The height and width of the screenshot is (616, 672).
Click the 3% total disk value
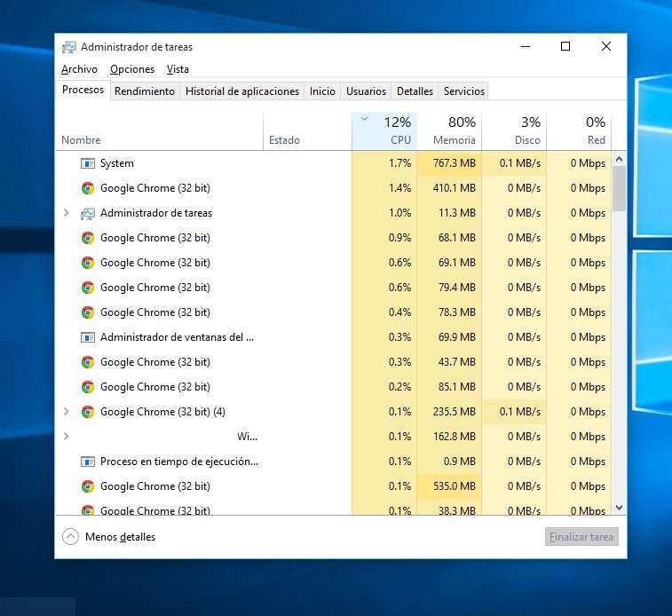pyautogui.click(x=531, y=122)
